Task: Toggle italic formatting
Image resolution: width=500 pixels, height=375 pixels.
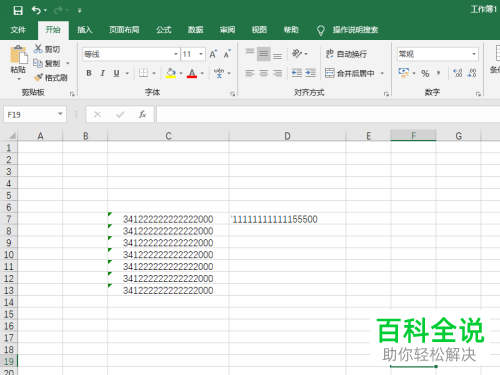Action: [103, 73]
